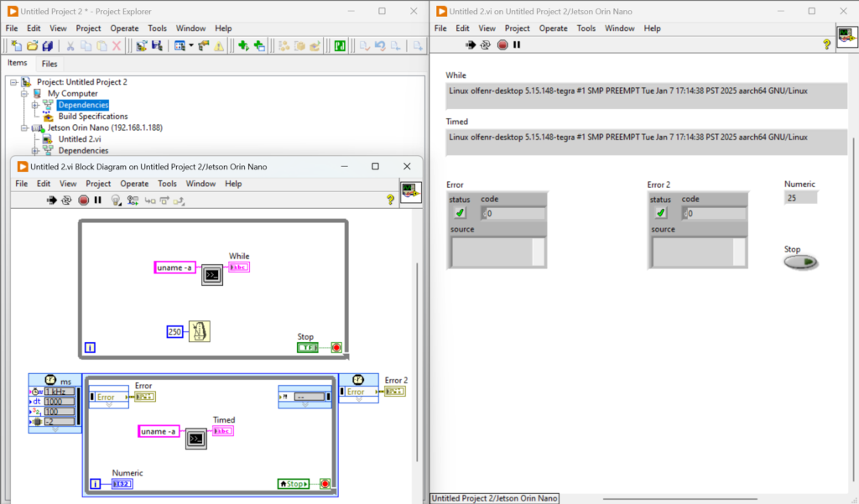
Task: Click Stop TF boolean terminal in while loop
Action: click(x=307, y=347)
